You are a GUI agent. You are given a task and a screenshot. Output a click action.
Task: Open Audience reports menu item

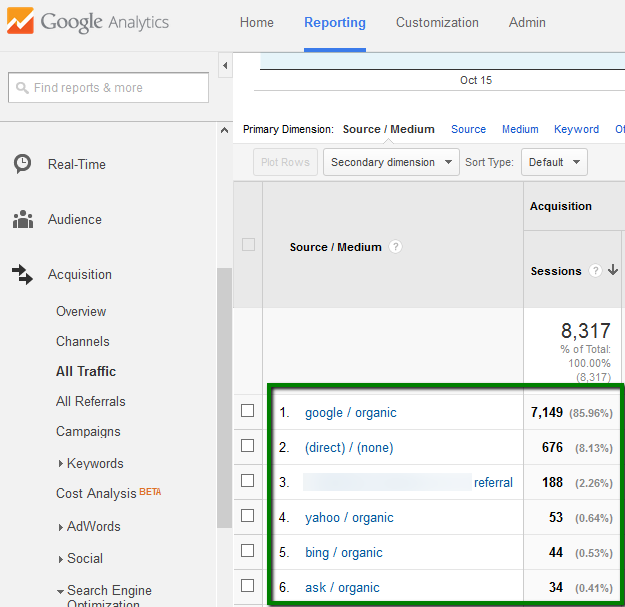(x=75, y=219)
